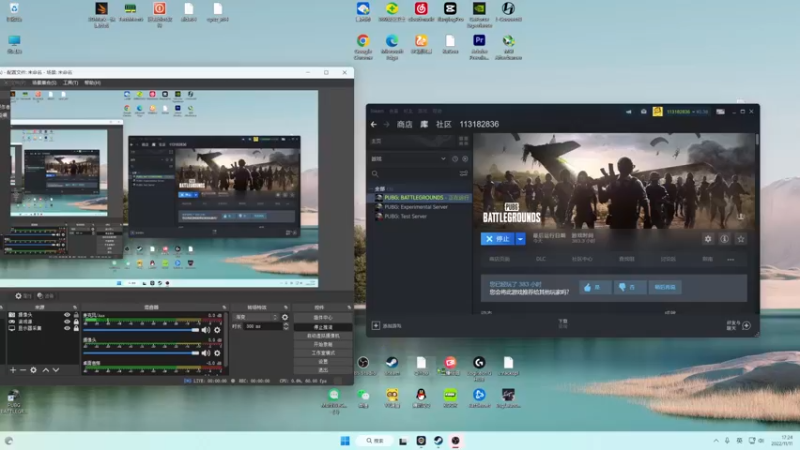
Task: Switch Steam library to grid view icon
Action: point(463,141)
